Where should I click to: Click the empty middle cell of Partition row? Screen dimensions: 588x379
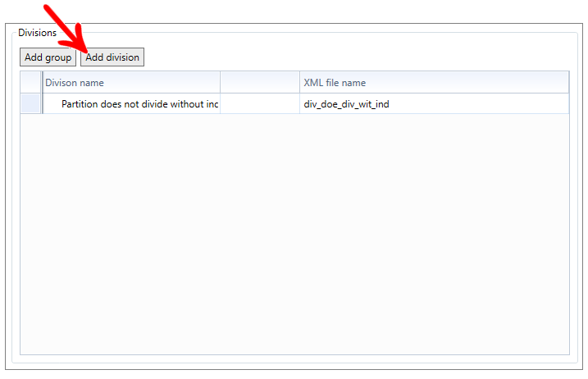click(x=260, y=104)
